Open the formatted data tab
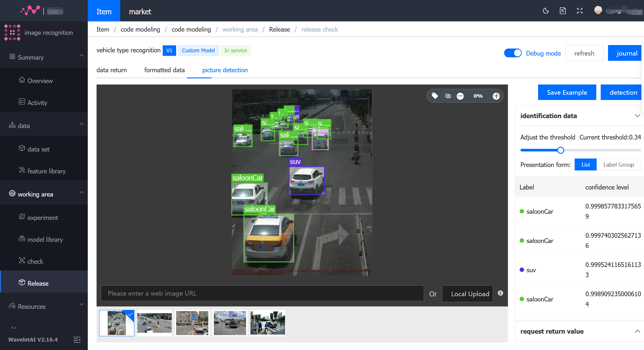The image size is (644, 350). coord(164,70)
